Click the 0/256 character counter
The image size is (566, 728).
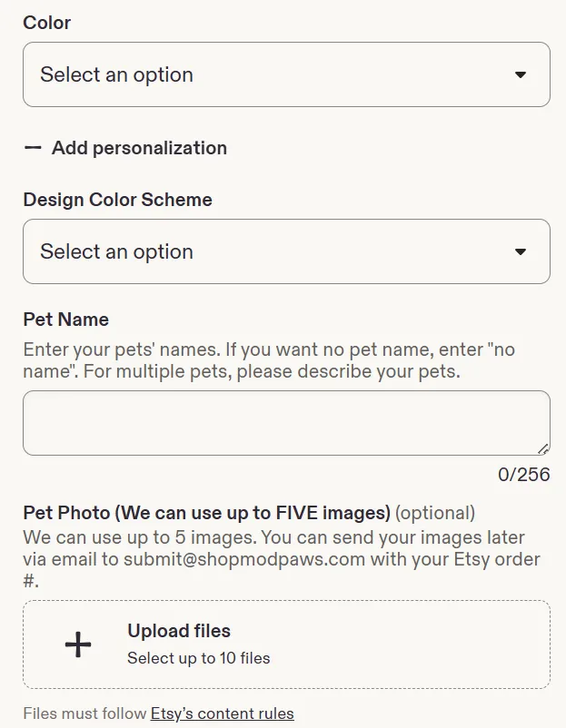523,475
